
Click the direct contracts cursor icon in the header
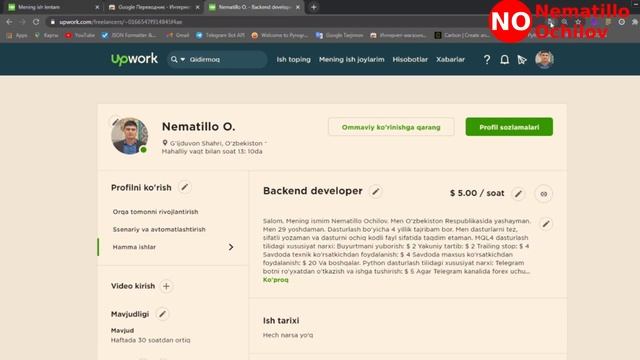[x=522, y=60]
